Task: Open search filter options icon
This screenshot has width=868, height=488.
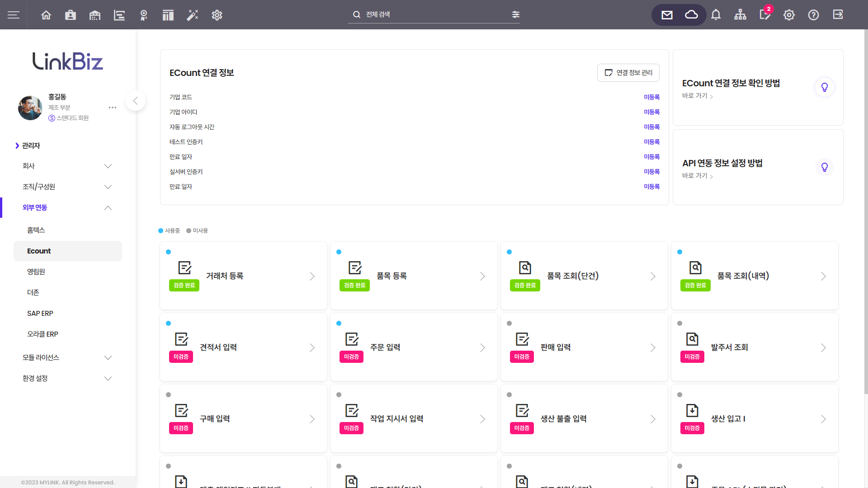Action: point(515,14)
